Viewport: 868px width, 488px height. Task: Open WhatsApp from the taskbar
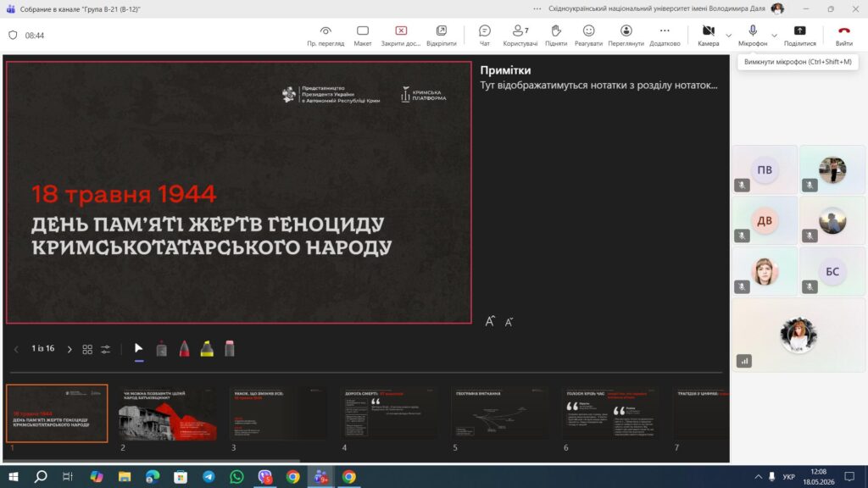click(x=236, y=477)
